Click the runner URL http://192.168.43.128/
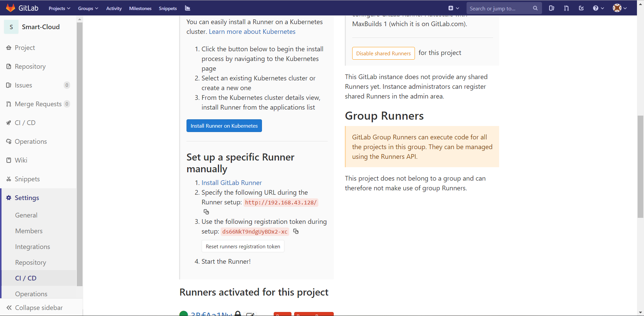Screen dimensions: 644x316 [281, 202]
